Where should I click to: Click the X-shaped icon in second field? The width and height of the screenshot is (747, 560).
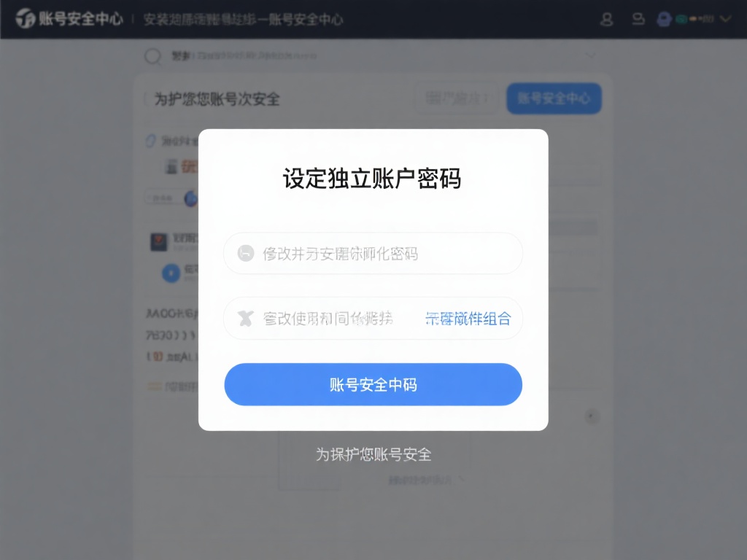pos(245,318)
